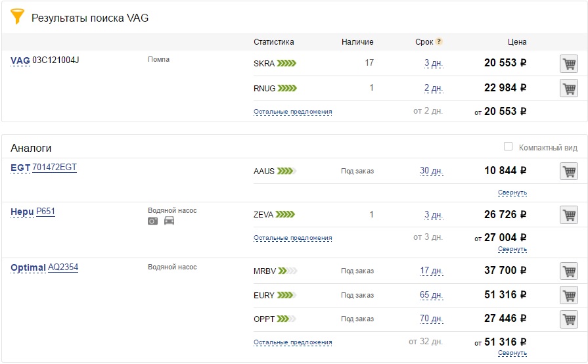Add AAUS offer 10 844 ₽ to cart

(x=569, y=171)
